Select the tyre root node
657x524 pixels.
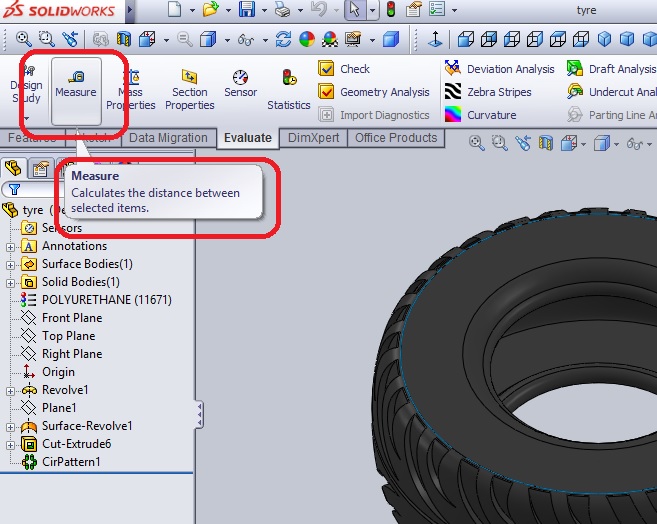(33, 210)
